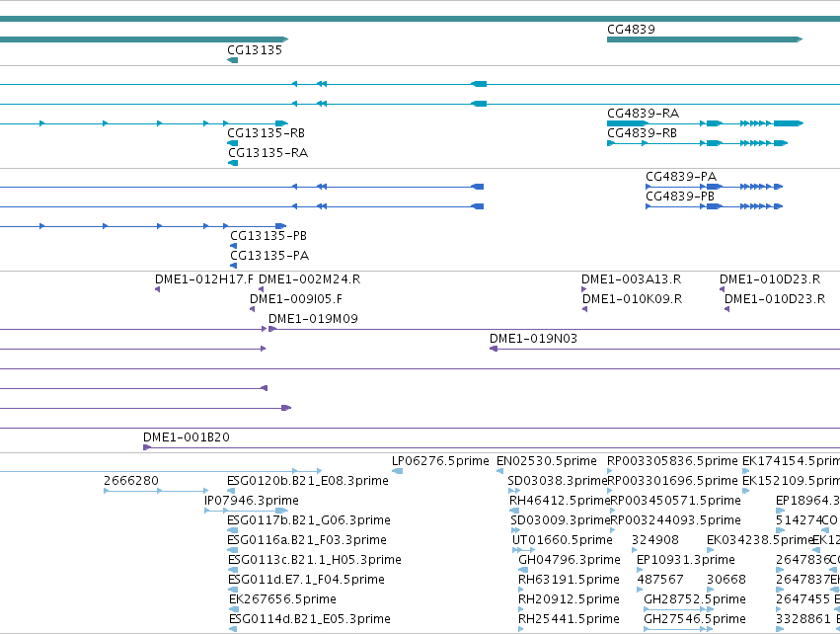The height and width of the screenshot is (634, 840).
Task: Select the GH28752.5prime EST label
Action: point(695,599)
